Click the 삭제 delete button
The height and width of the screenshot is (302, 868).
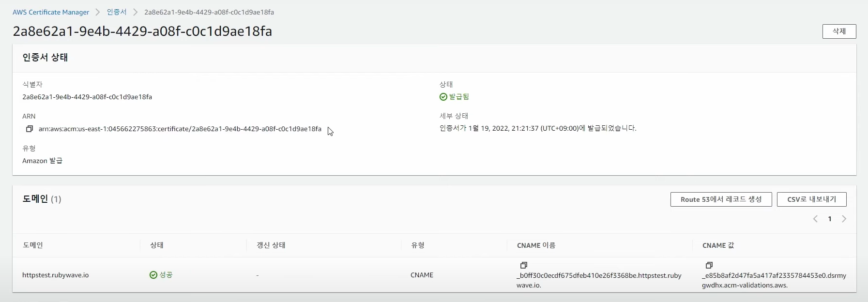point(839,31)
